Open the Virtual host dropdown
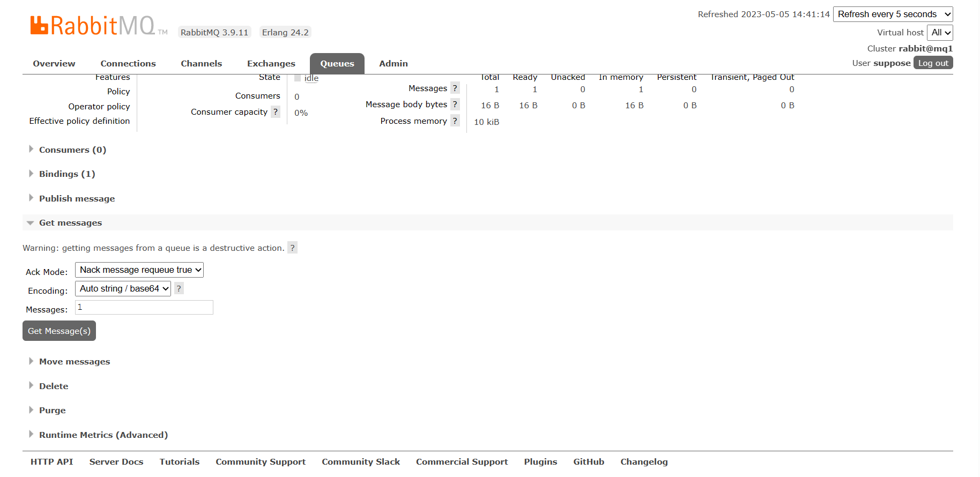Viewport: 980px width, 477px height. [940, 32]
